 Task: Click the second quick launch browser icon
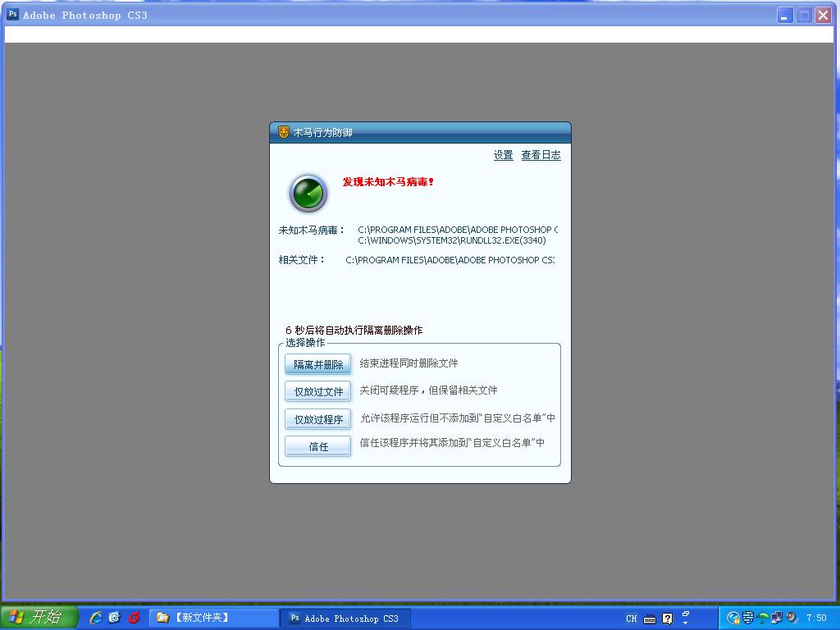click(x=115, y=618)
